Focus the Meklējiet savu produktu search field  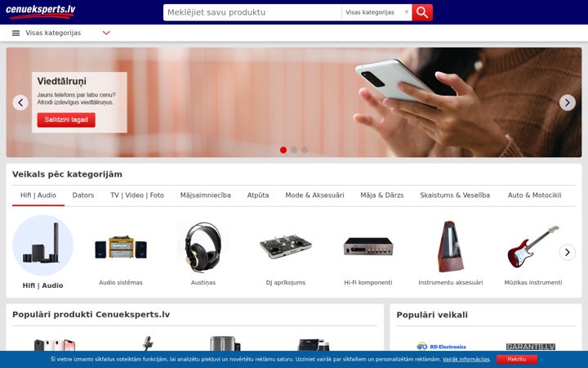click(252, 12)
